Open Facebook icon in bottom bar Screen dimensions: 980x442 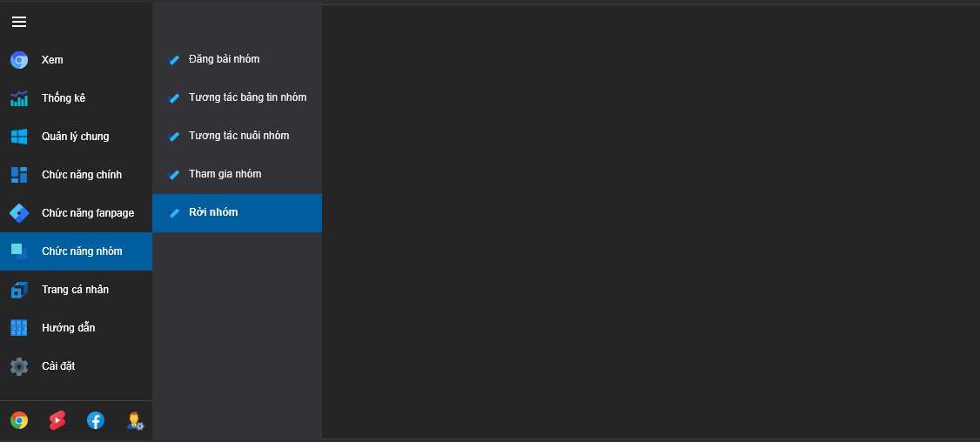coord(96,421)
